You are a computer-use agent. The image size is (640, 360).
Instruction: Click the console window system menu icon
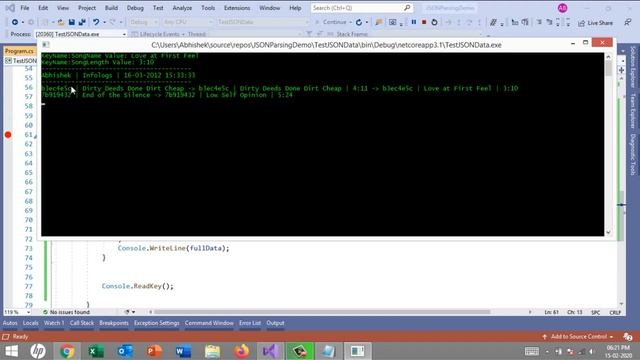pos(46,44)
